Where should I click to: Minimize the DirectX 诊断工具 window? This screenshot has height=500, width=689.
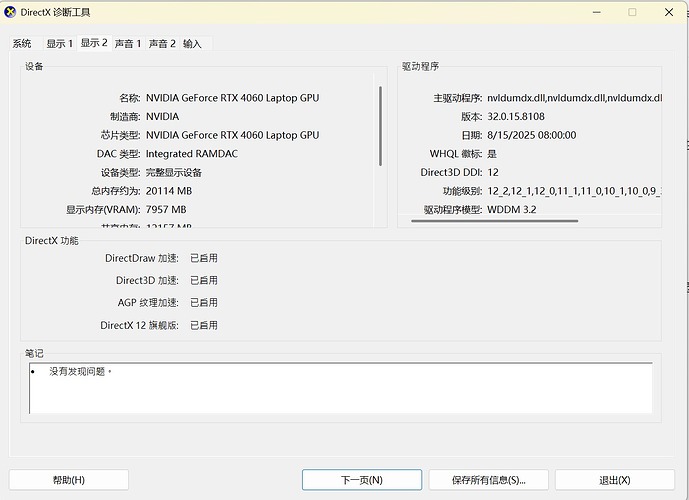point(597,12)
